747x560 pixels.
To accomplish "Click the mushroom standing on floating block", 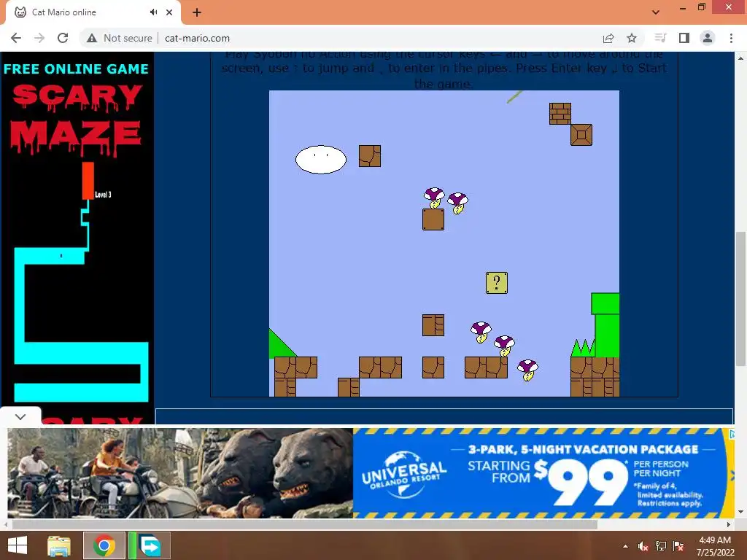I will [434, 198].
